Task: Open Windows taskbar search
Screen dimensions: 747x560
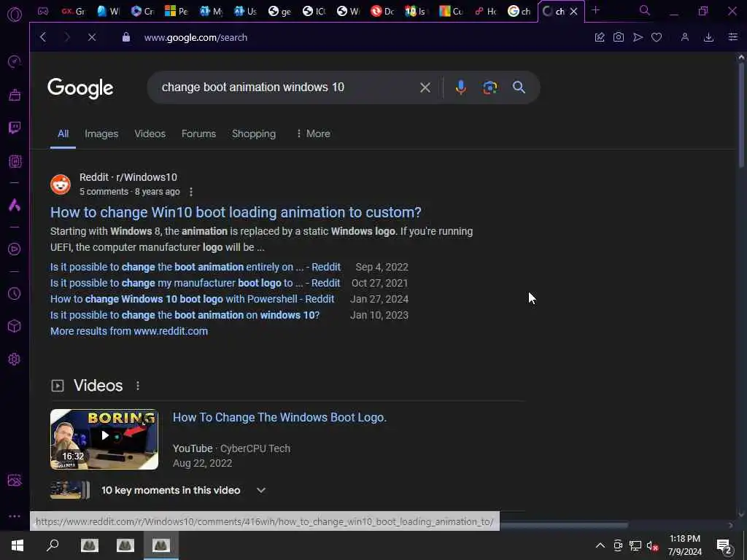Action: point(53,545)
